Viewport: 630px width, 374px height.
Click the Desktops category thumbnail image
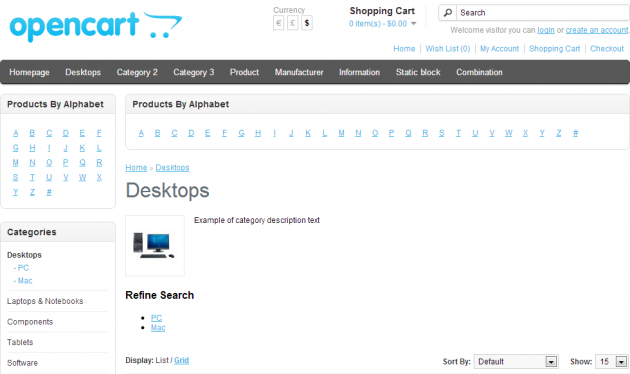(155, 245)
